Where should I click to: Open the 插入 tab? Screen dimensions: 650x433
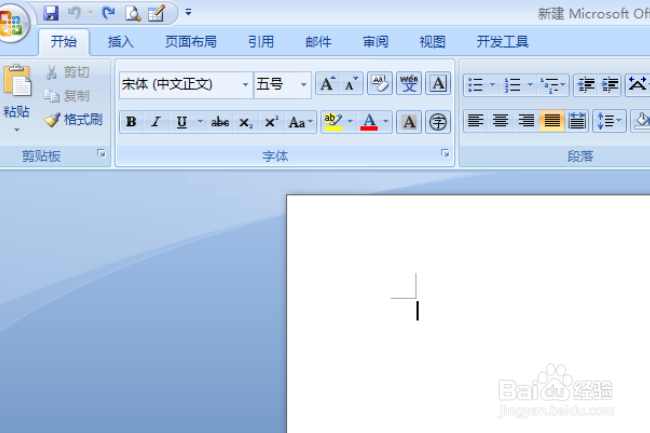(121, 42)
